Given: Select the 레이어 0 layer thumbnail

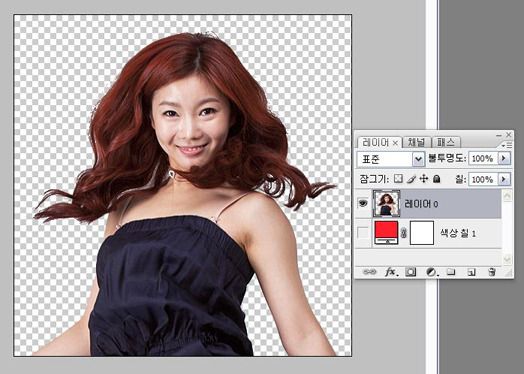Looking at the screenshot, I should (x=387, y=203).
